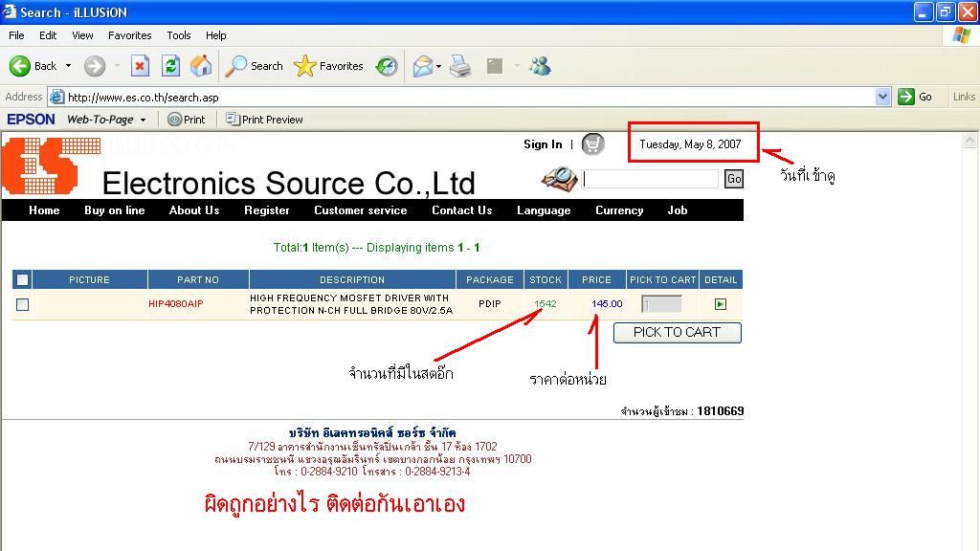This screenshot has width=980, height=551.
Task: Click the printer icon in the toolbar
Action: pyautogui.click(x=460, y=66)
